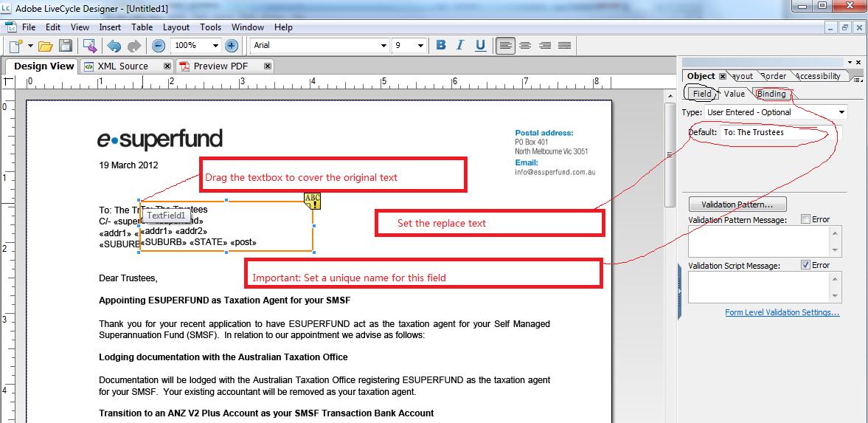The width and height of the screenshot is (868, 423).
Task: Zoom out with the minus icon
Action: [159, 46]
